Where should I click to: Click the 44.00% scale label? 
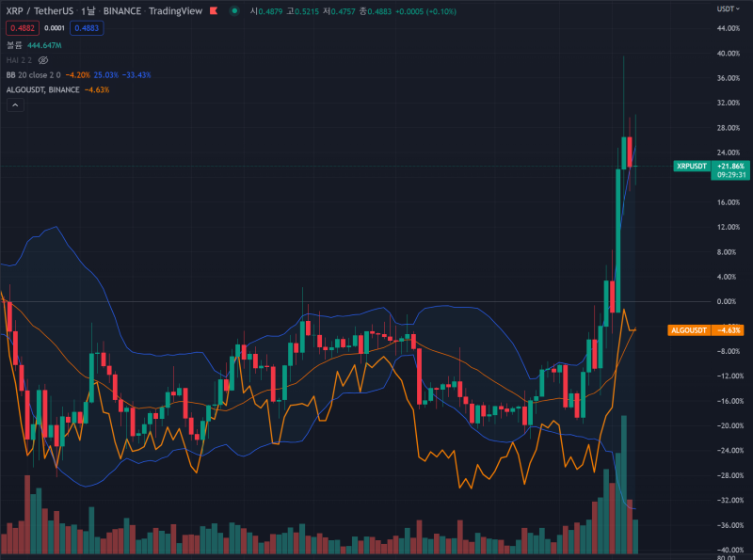click(x=728, y=28)
